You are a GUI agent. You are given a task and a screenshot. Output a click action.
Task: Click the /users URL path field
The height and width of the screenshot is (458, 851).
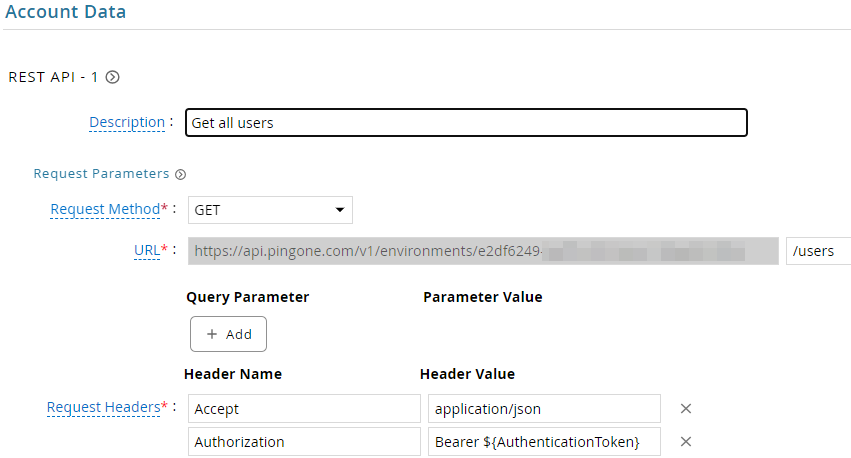tap(818, 251)
